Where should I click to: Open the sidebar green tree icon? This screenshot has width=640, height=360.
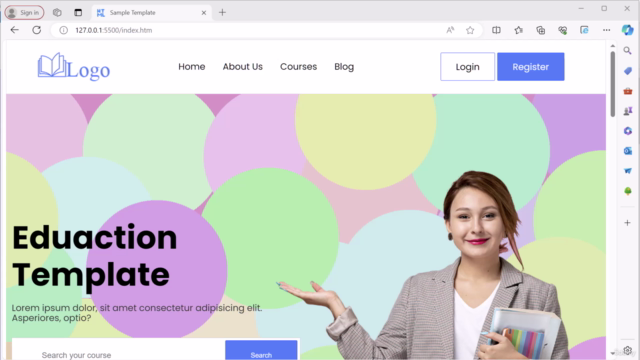(628, 191)
